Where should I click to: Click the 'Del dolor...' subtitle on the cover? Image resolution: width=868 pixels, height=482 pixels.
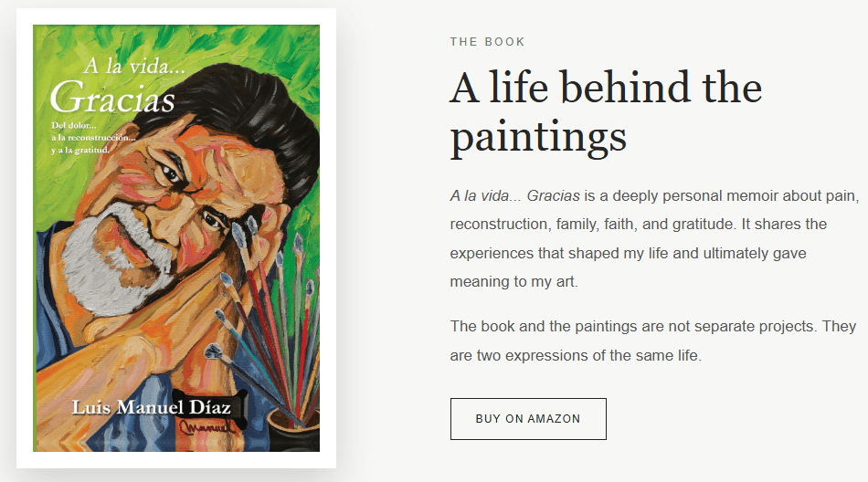tap(74, 126)
